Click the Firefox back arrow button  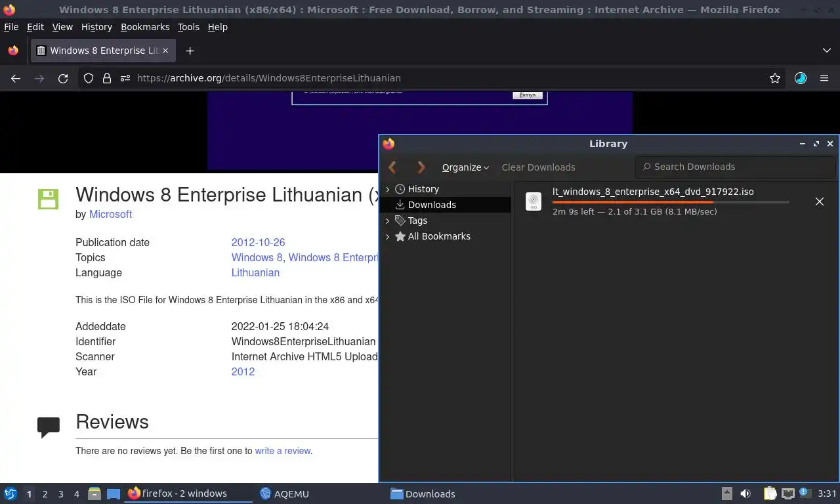[16, 78]
